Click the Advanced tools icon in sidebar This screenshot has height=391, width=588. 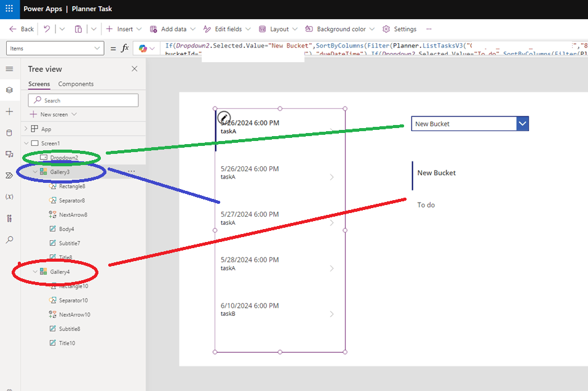coord(9,219)
